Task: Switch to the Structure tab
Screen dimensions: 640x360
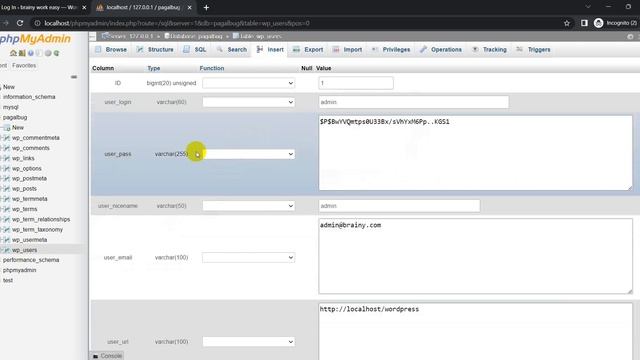Action: click(155, 49)
